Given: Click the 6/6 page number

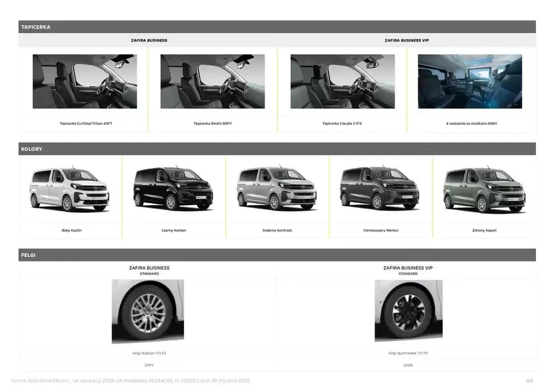Looking at the screenshot, I should pyautogui.click(x=529, y=380).
